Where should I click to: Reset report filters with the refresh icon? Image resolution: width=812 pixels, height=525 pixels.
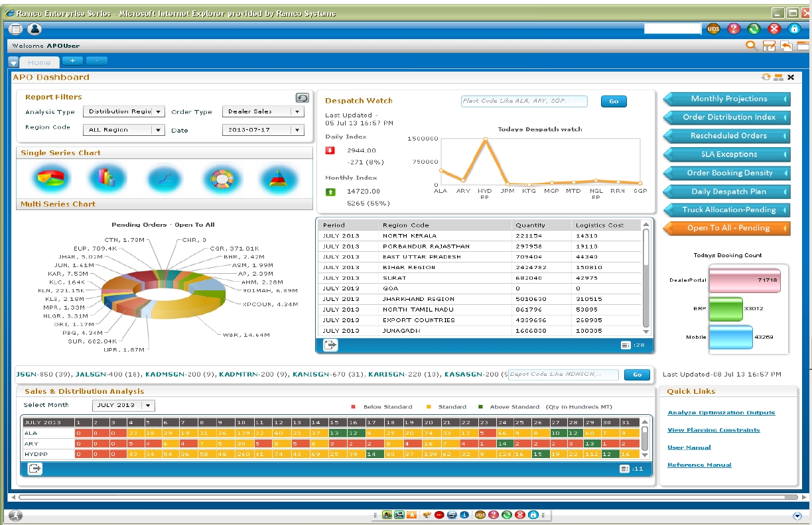point(302,97)
